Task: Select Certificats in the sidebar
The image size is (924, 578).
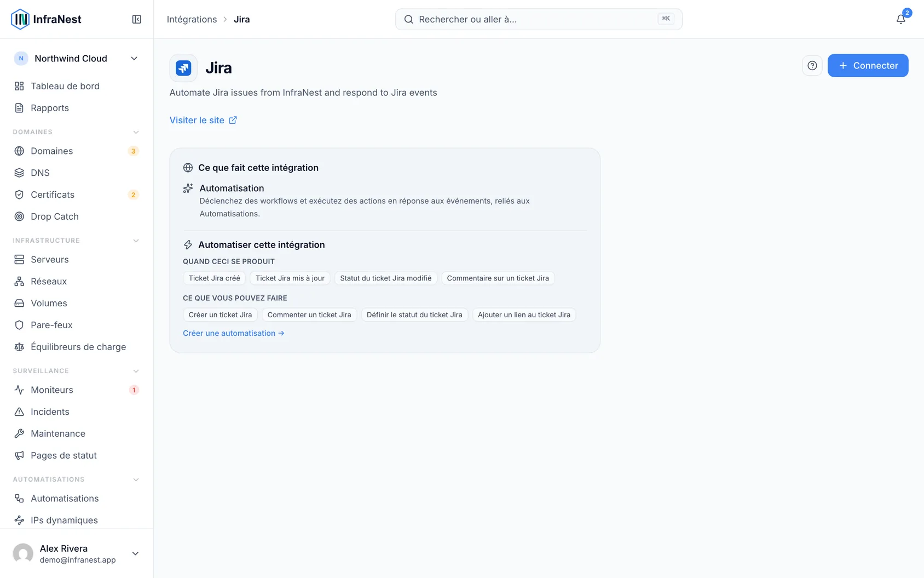Action: pos(77,194)
